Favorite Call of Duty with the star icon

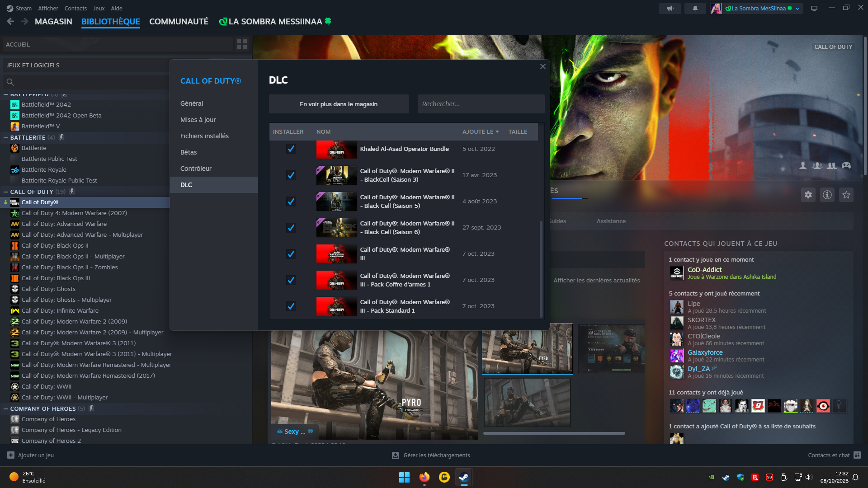[846, 195]
